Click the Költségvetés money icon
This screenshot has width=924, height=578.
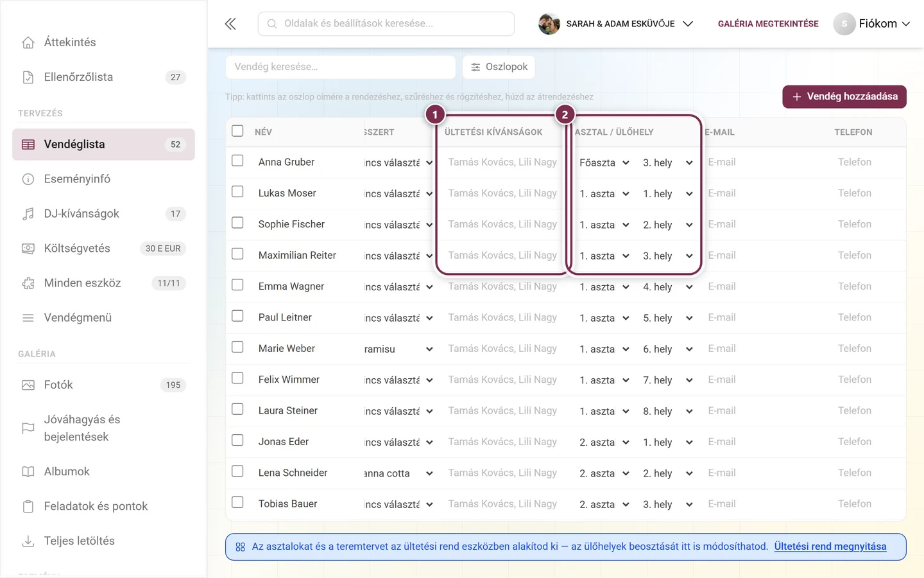pyautogui.click(x=28, y=249)
